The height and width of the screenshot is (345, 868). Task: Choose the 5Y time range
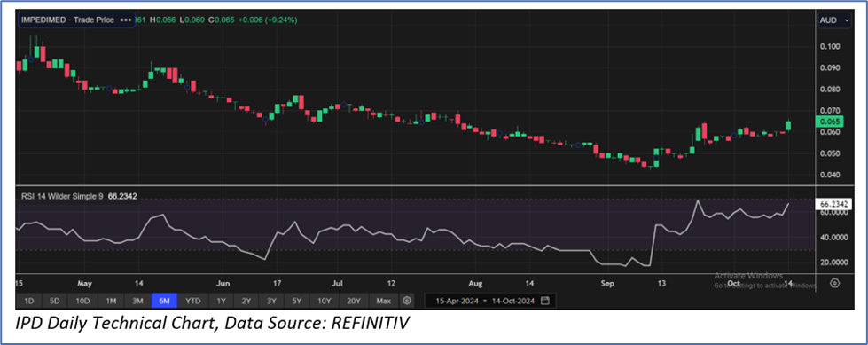[297, 301]
